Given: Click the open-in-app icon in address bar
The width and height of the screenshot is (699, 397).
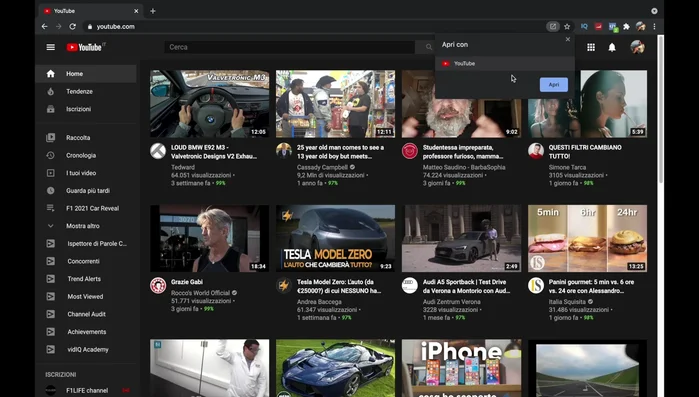Looking at the screenshot, I should pyautogui.click(x=553, y=27).
